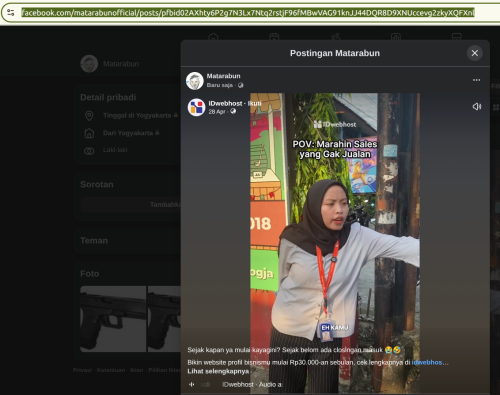
Task: Click the site settings icon in address bar
Action: coord(11,13)
